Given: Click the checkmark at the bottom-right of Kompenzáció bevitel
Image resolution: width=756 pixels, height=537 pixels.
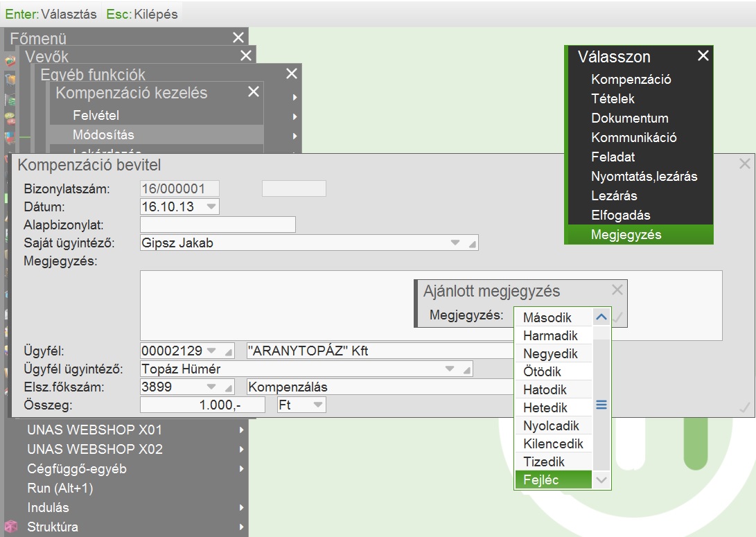Looking at the screenshot, I should (745, 408).
